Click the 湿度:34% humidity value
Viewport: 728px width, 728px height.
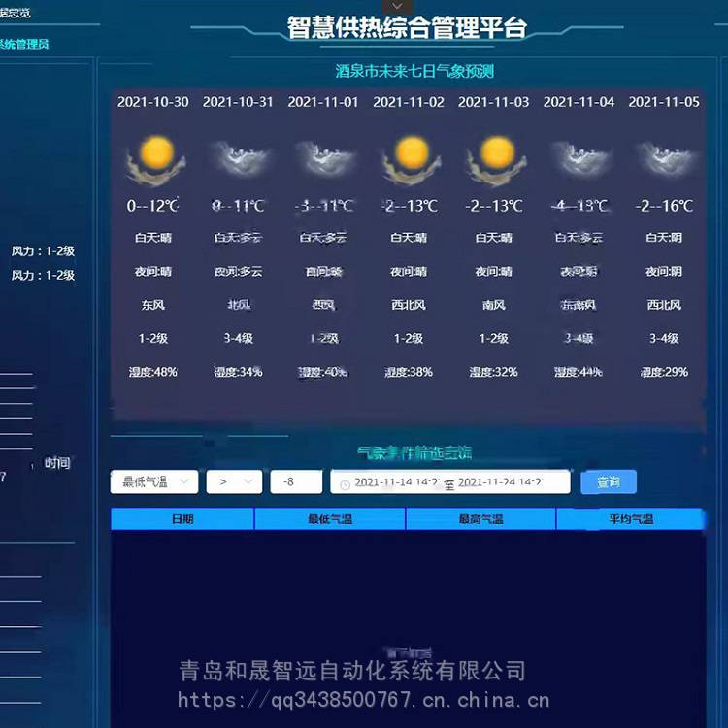(x=238, y=372)
